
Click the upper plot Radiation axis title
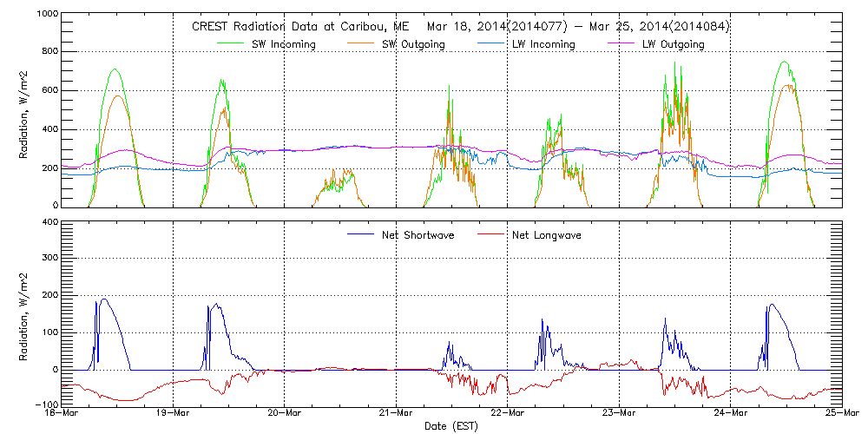[x=24, y=111]
